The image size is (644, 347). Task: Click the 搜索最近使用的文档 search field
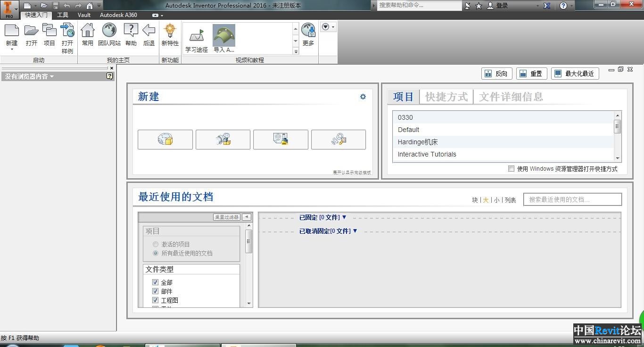pos(572,199)
